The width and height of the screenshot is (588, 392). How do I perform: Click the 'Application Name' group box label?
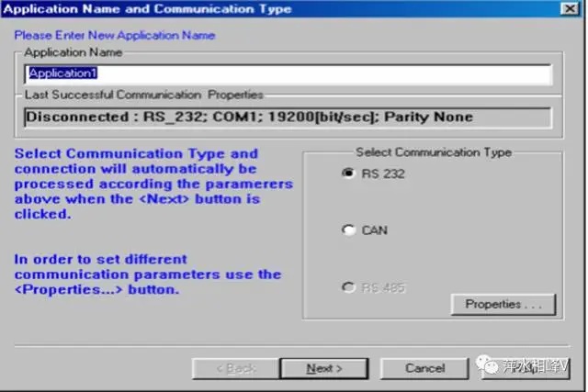[73, 53]
